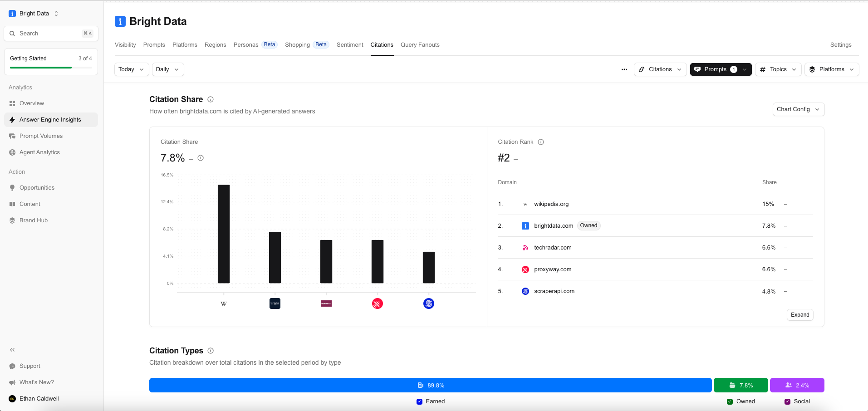This screenshot has width=868, height=411.
Task: Open the Topics filter dropdown
Action: click(x=778, y=69)
